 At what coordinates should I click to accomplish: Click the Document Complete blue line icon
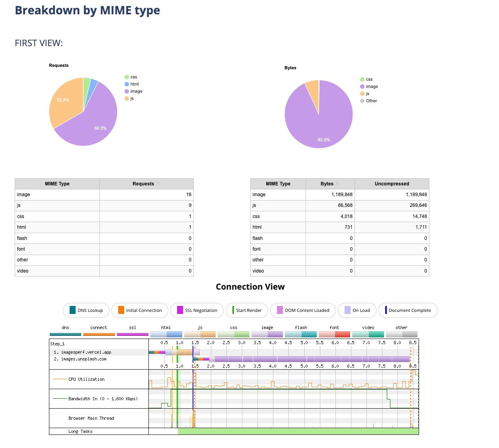point(386,310)
